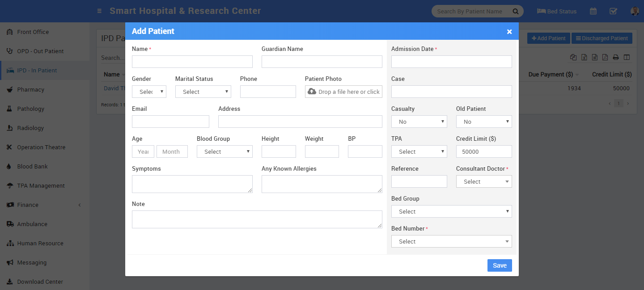644x290 pixels.
Task: Click the Save button
Action: pos(500,265)
